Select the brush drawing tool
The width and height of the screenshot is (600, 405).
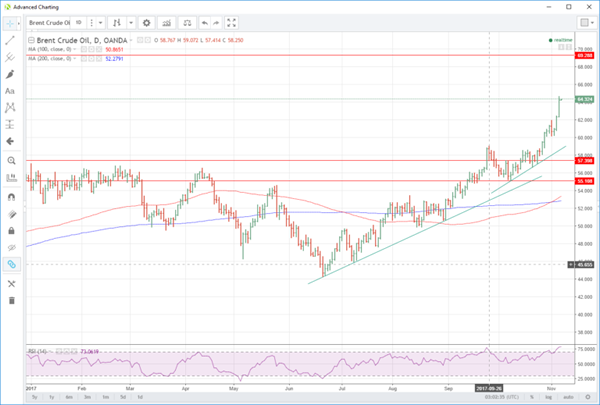(x=11, y=73)
